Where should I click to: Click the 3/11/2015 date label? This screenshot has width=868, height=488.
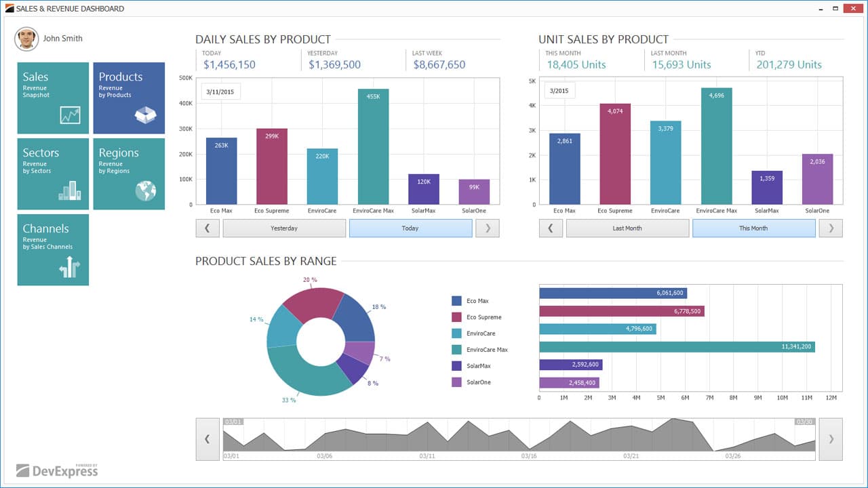[220, 91]
